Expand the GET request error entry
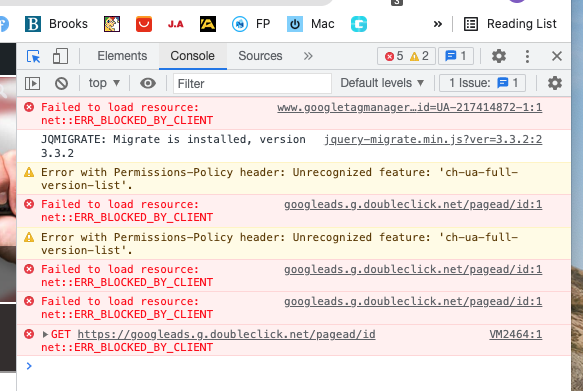Image resolution: width=583 pixels, height=391 pixels. (45, 335)
